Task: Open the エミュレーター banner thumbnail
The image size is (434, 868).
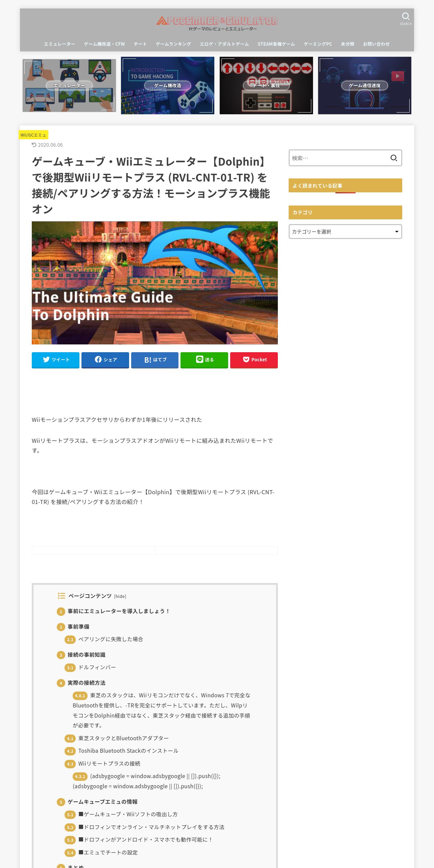Action: (69, 86)
